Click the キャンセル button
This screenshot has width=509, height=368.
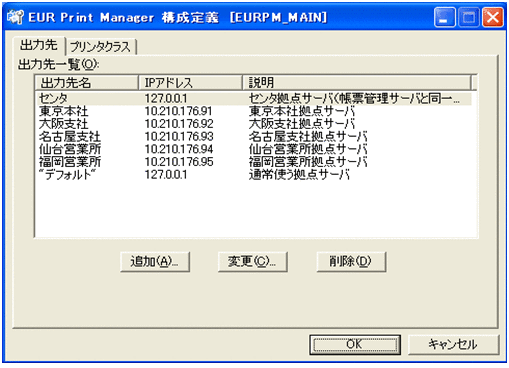(454, 344)
